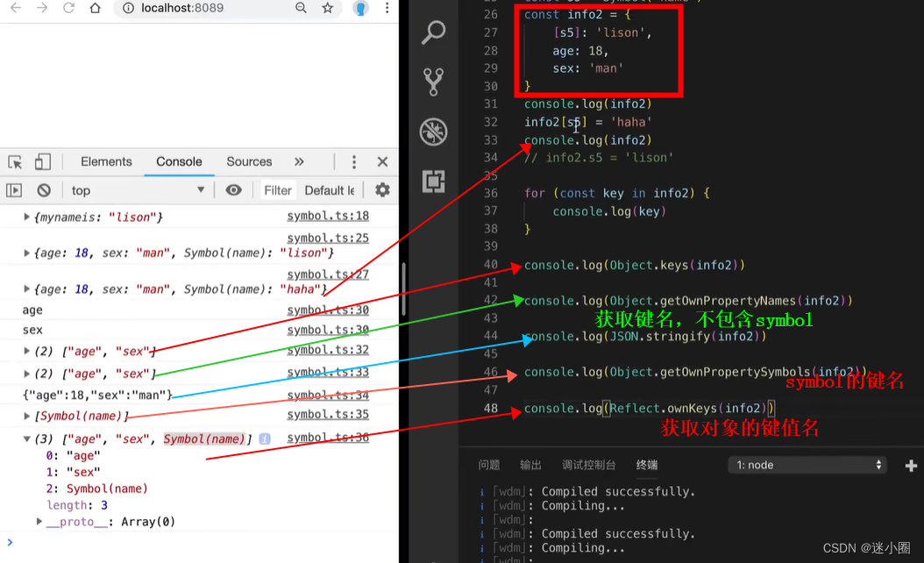Open source link symbol.ts:35
Viewport: 924px width, 563px height.
click(328, 415)
